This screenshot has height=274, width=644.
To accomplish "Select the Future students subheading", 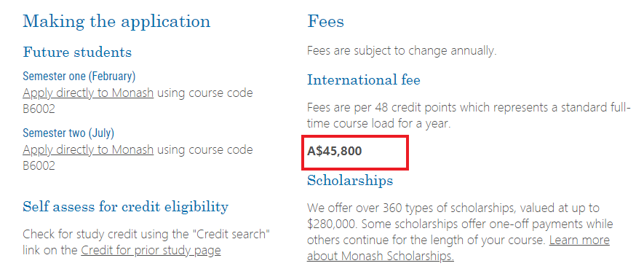I will [77, 52].
